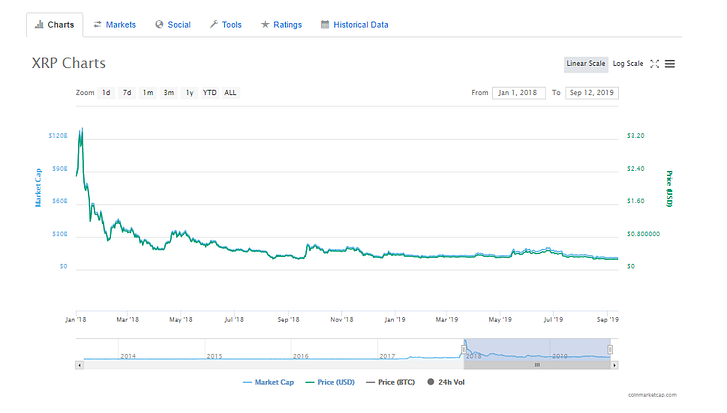Click the navigator left scroll arrow
The image size is (727, 413).
[79, 365]
